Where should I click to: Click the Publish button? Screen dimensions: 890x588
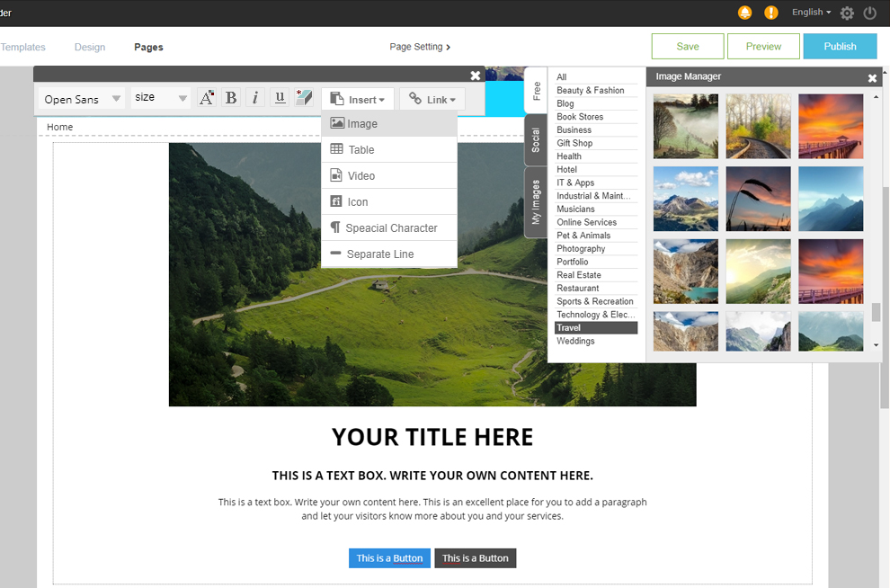coord(840,47)
